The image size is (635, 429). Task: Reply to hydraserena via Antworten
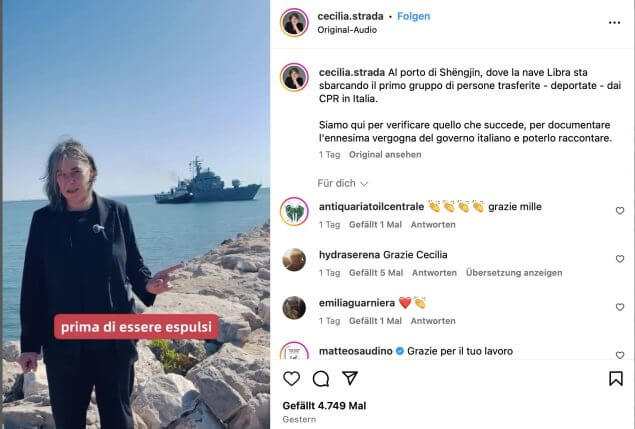click(434, 273)
